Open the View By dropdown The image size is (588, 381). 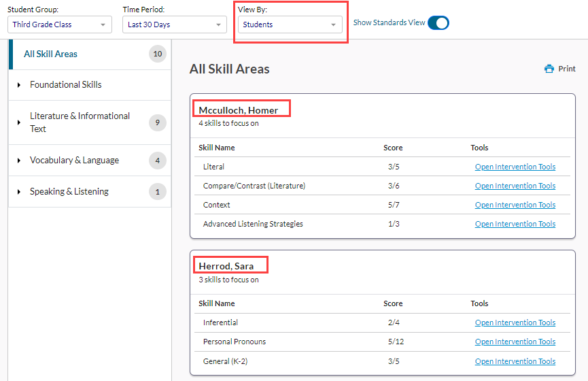click(x=290, y=24)
